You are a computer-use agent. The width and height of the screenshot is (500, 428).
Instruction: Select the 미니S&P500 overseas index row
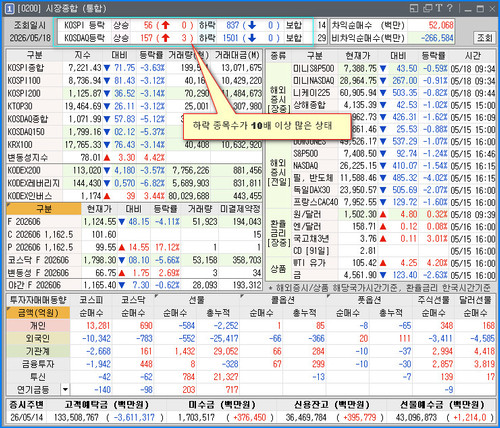394,68
